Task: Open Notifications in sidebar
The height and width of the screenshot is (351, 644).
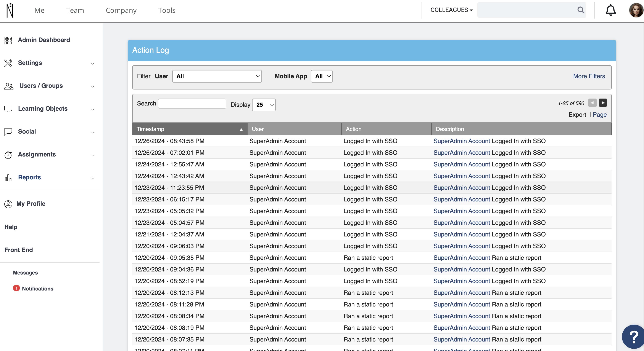Action: pos(37,289)
